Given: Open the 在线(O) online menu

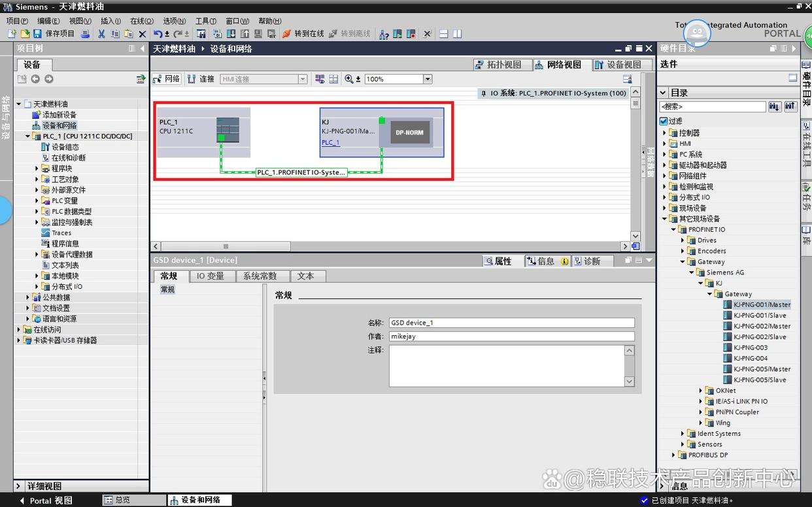Looking at the screenshot, I should tap(142, 21).
